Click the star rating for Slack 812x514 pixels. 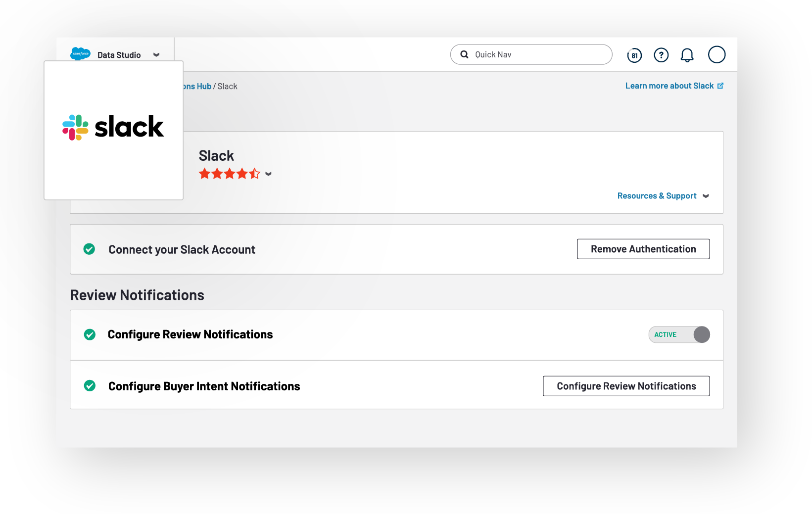[229, 174]
